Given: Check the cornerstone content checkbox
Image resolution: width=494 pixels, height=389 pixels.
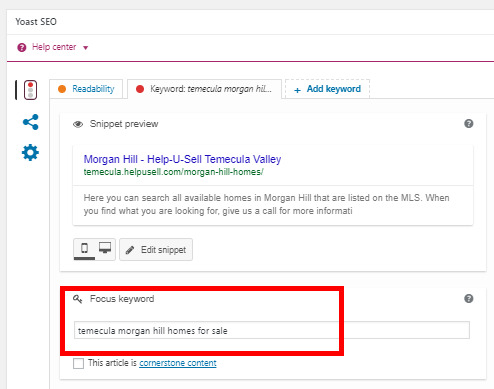Looking at the screenshot, I should click(x=79, y=363).
